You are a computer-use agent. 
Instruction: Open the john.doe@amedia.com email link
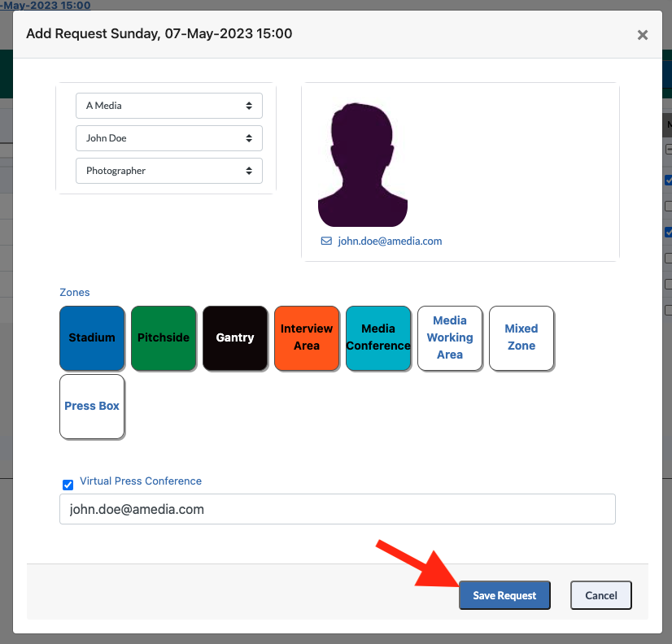pyautogui.click(x=390, y=241)
